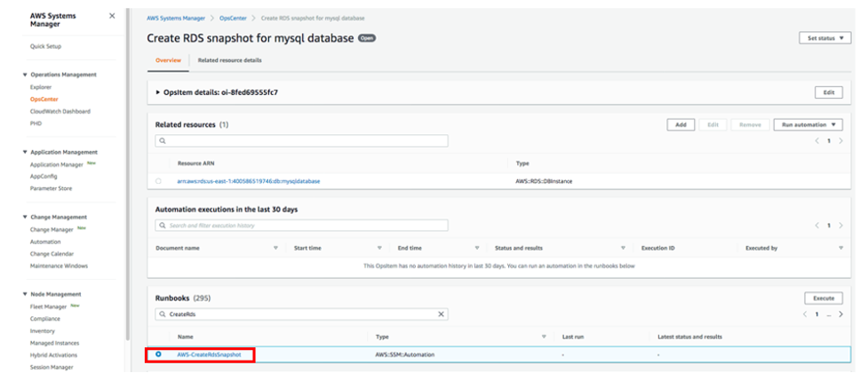
Task: Click the AWS::SSM::Automation type cell
Action: coord(405,354)
